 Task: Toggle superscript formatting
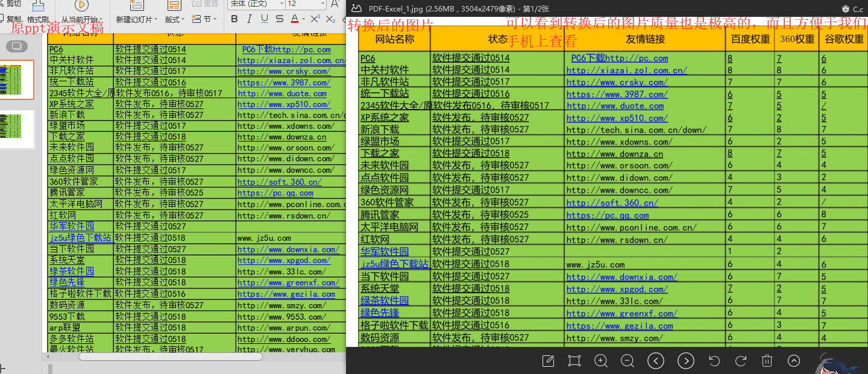click(315, 19)
